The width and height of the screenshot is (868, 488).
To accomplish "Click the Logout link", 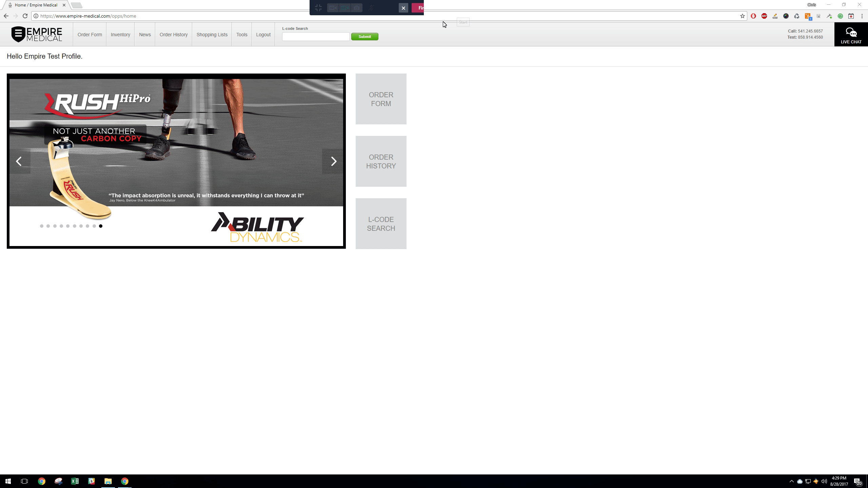I will click(x=263, y=35).
